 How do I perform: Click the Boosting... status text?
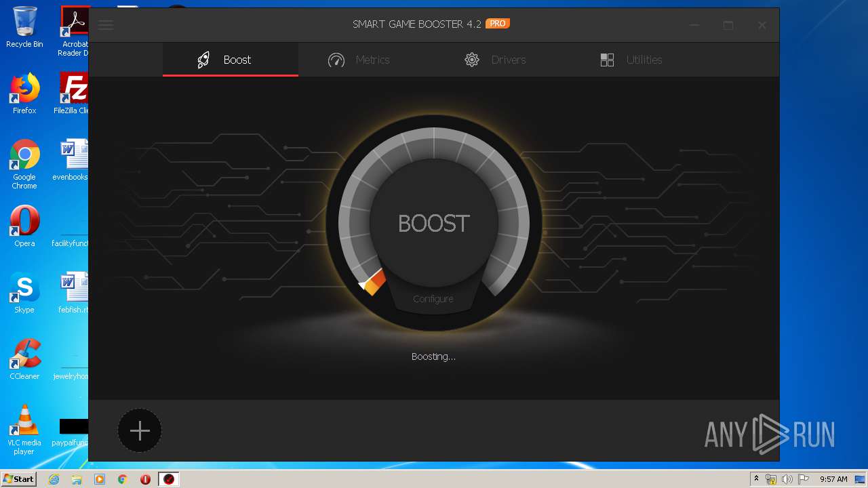pyautogui.click(x=433, y=357)
